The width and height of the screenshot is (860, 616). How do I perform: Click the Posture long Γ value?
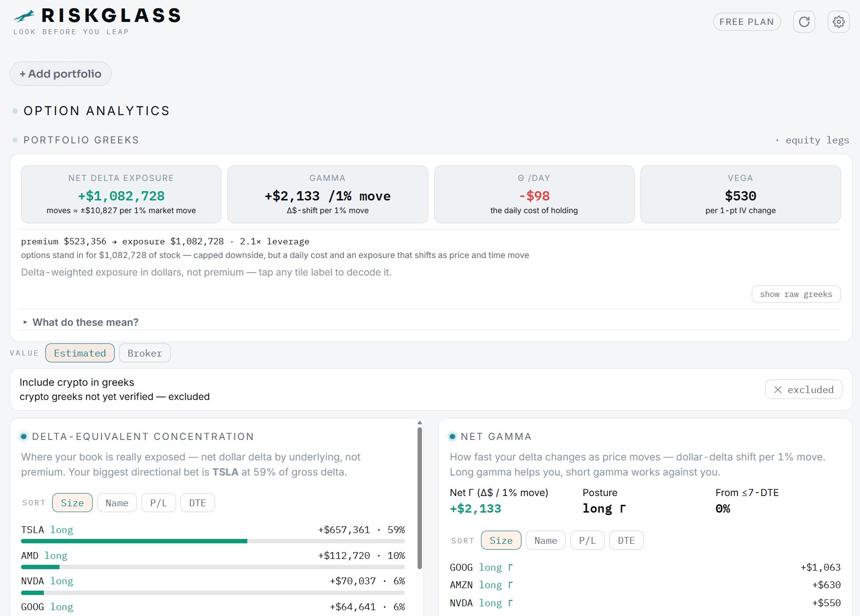[604, 509]
